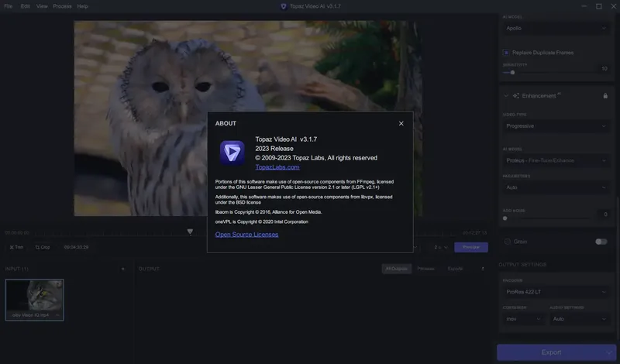Open the Open Source Licenses link
Viewport: 620px width, 364px height.
pyautogui.click(x=246, y=235)
